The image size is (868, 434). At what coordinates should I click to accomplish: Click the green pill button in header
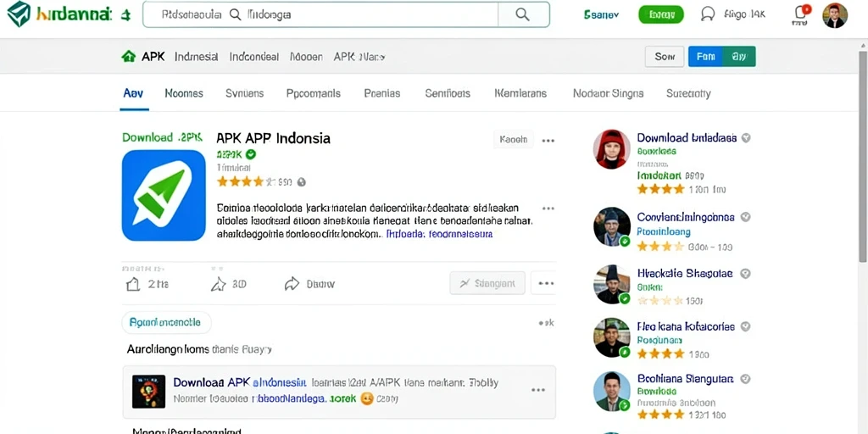tap(661, 15)
